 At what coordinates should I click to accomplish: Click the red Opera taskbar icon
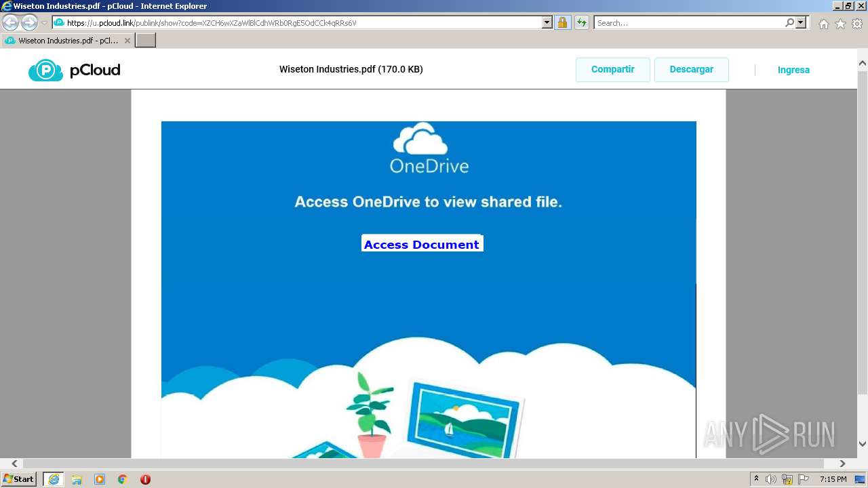tap(145, 479)
